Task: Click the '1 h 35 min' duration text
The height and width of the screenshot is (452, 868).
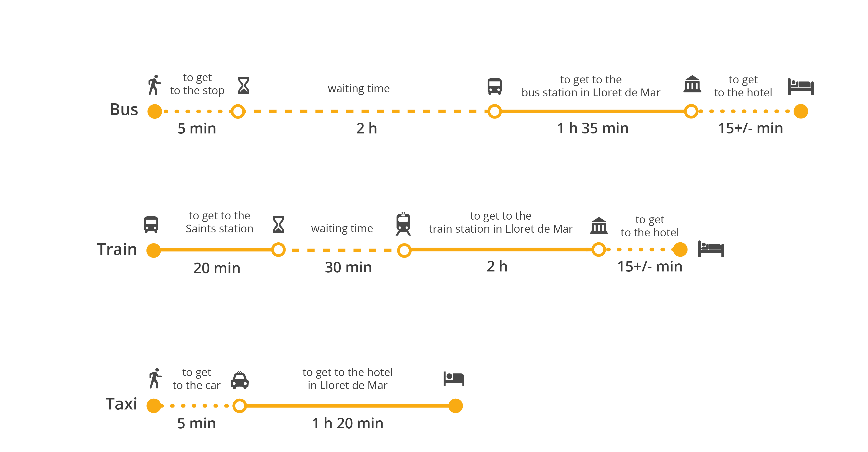Action: tap(593, 128)
